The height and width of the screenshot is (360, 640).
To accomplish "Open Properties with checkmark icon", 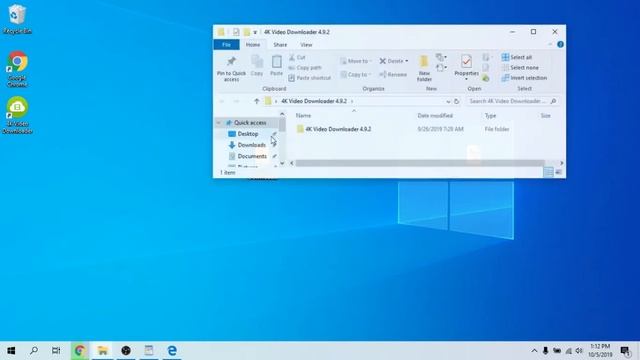I will (466, 62).
